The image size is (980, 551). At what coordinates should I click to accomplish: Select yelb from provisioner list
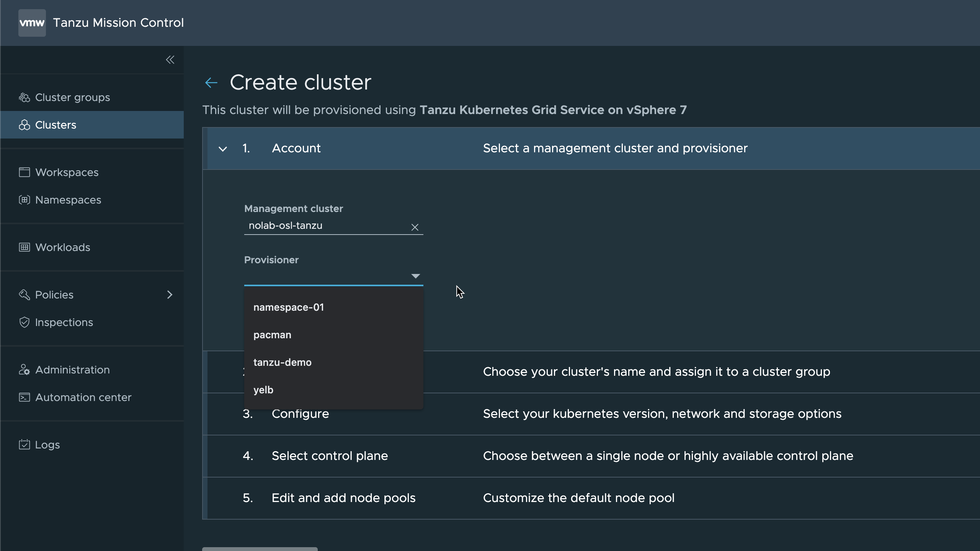point(334,390)
